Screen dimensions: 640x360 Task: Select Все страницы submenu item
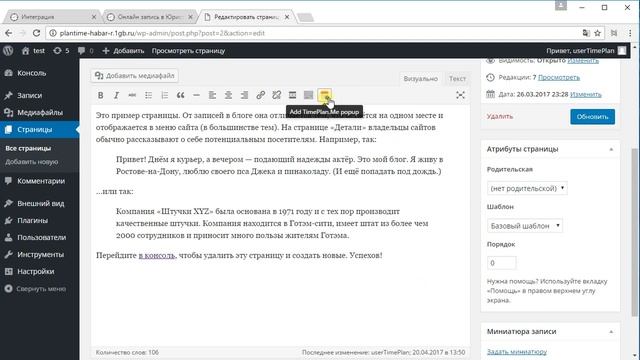tap(28, 148)
